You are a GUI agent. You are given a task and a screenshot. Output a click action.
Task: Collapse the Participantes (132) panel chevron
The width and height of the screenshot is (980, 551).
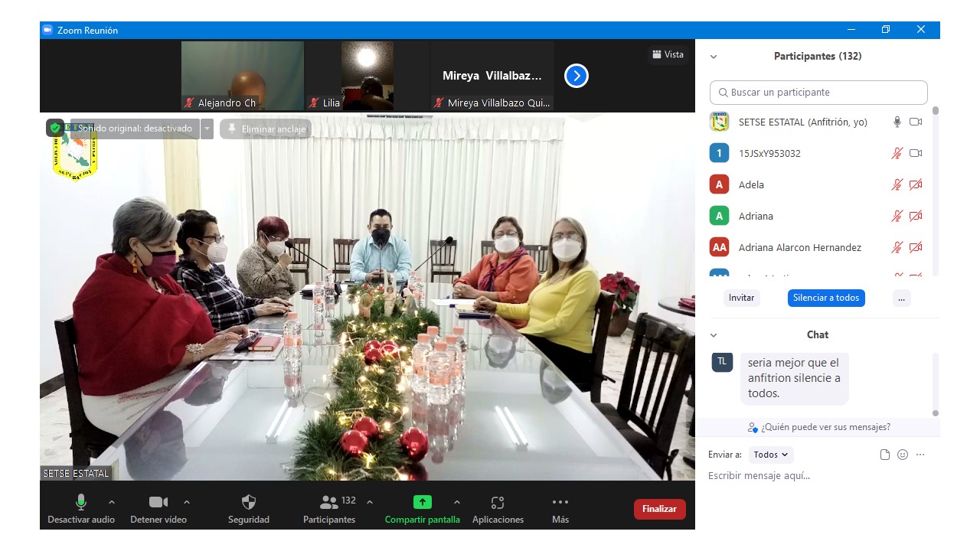714,57
